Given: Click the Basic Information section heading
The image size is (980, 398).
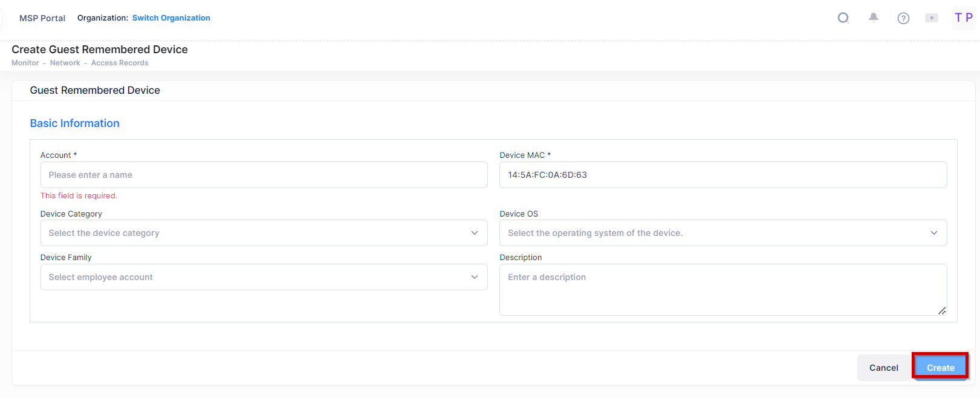Looking at the screenshot, I should coord(75,123).
